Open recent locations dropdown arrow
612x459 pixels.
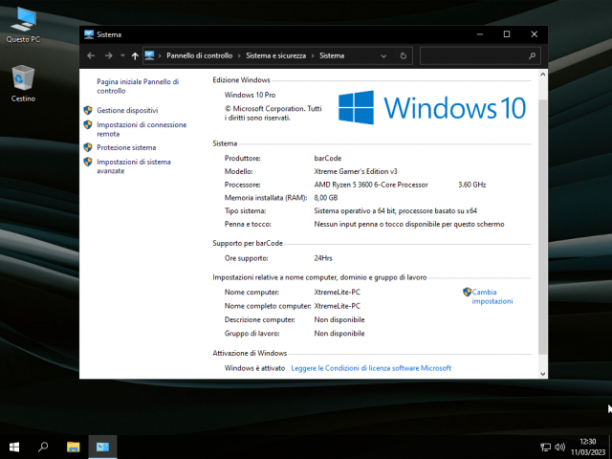[x=123, y=56]
